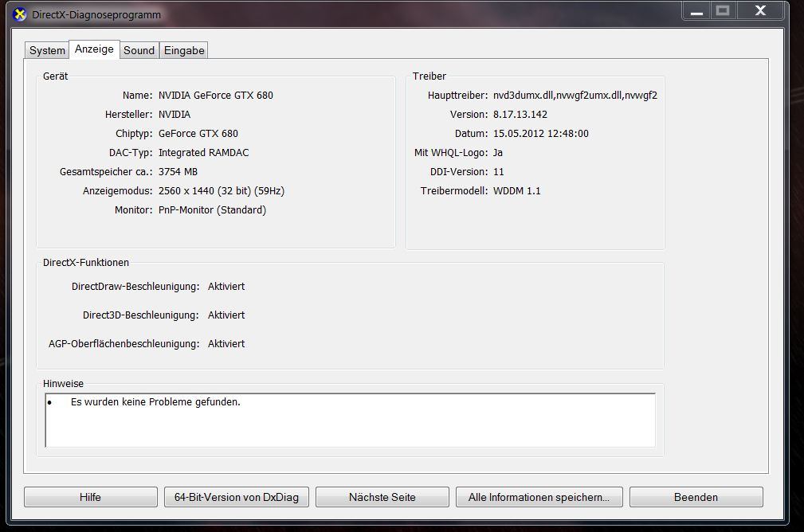Click the DDI-Version value '11'

(498, 172)
